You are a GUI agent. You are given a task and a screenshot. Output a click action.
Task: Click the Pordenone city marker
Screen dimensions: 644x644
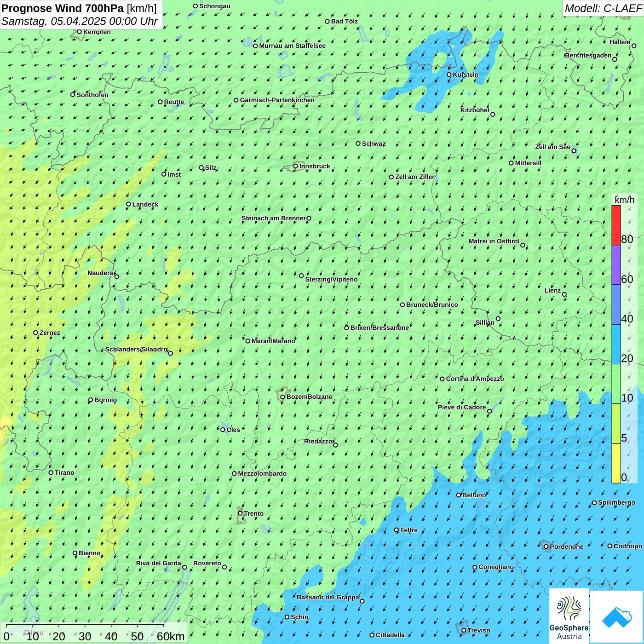546,546
